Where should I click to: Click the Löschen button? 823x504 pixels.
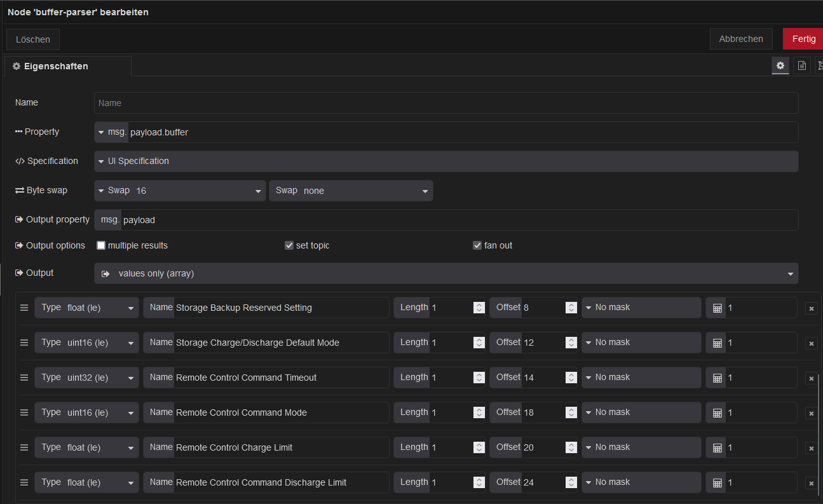tap(33, 39)
